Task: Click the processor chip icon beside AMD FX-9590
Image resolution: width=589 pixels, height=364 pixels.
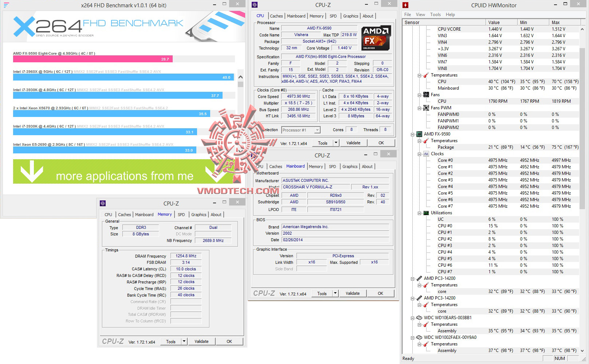Action: click(x=419, y=134)
